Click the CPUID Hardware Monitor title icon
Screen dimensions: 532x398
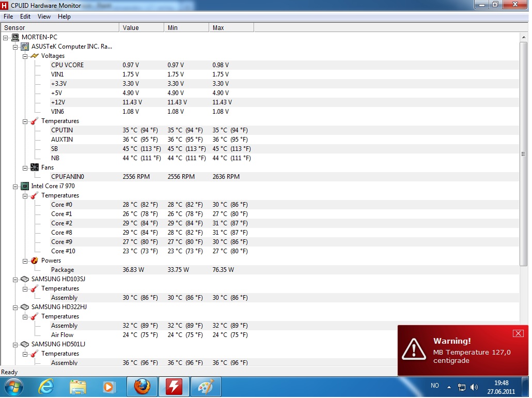[5, 6]
